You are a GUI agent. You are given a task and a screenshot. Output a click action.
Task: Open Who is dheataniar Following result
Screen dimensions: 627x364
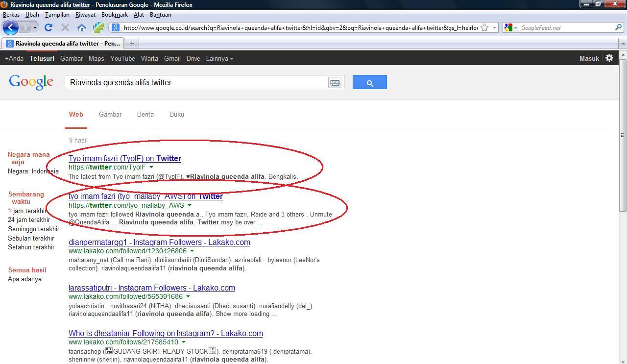(x=166, y=333)
